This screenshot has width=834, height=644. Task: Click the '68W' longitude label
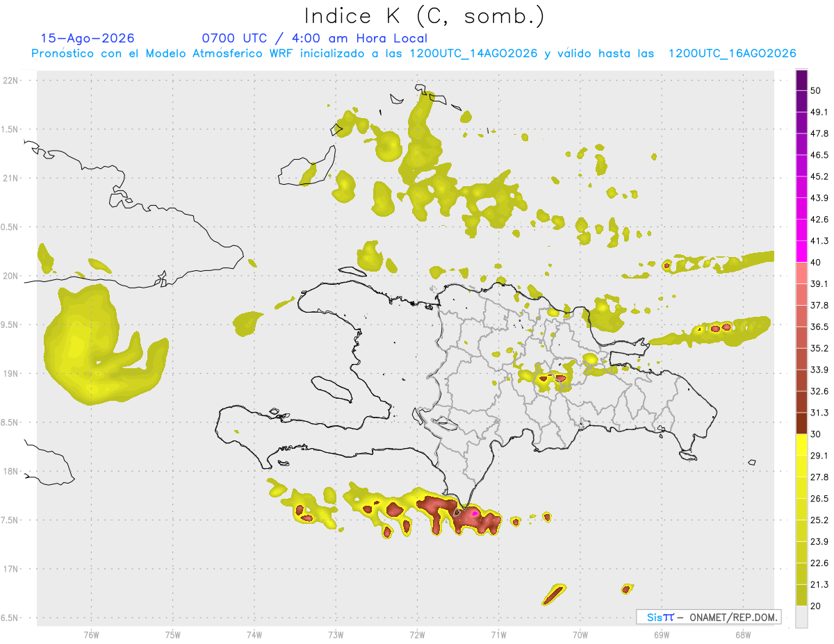743,634
